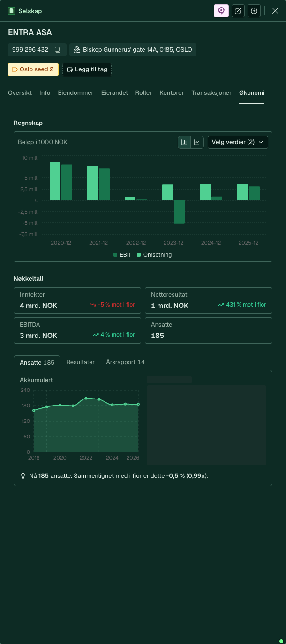This screenshot has width=286, height=644.
Task: Open the Eiendommer tab
Action: 76,93
